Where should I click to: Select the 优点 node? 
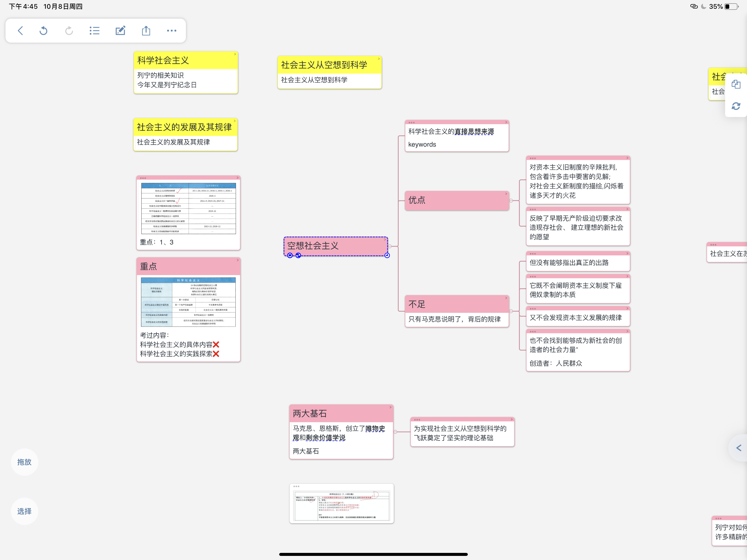point(457,201)
